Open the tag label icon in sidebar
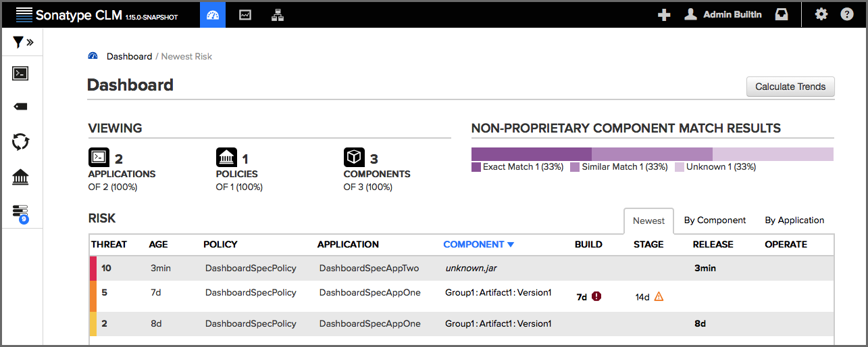 click(20, 107)
